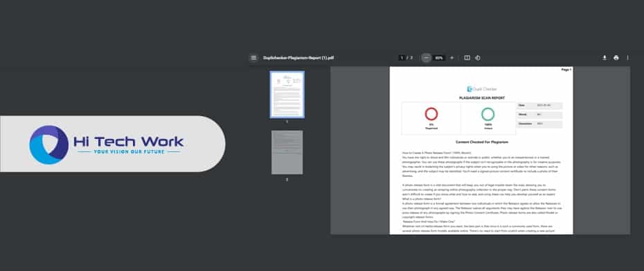Viewport: 644px width, 271px height.
Task: Toggle the PDF sidebar menu icon
Action: (253, 58)
